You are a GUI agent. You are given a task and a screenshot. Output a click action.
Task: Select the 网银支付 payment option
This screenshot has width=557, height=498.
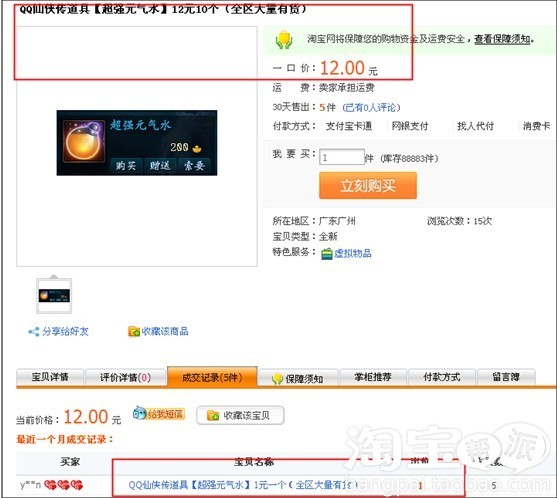click(410, 126)
